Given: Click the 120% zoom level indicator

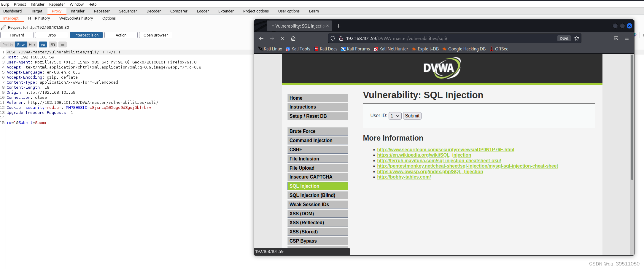Looking at the screenshot, I should click(564, 39).
